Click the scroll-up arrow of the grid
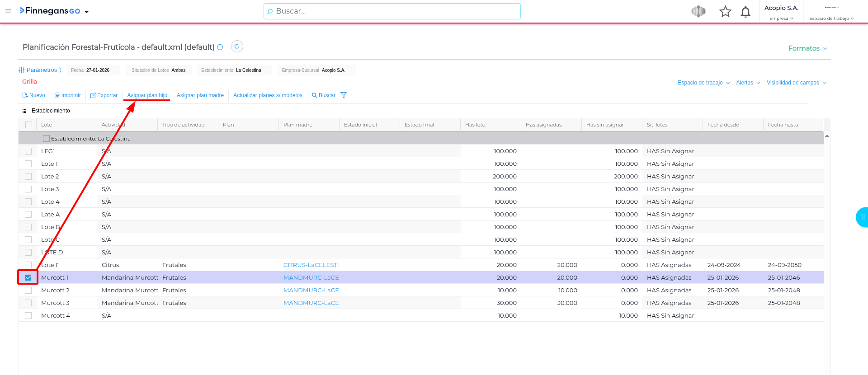Image resolution: width=868 pixels, height=375 pixels. point(827,136)
